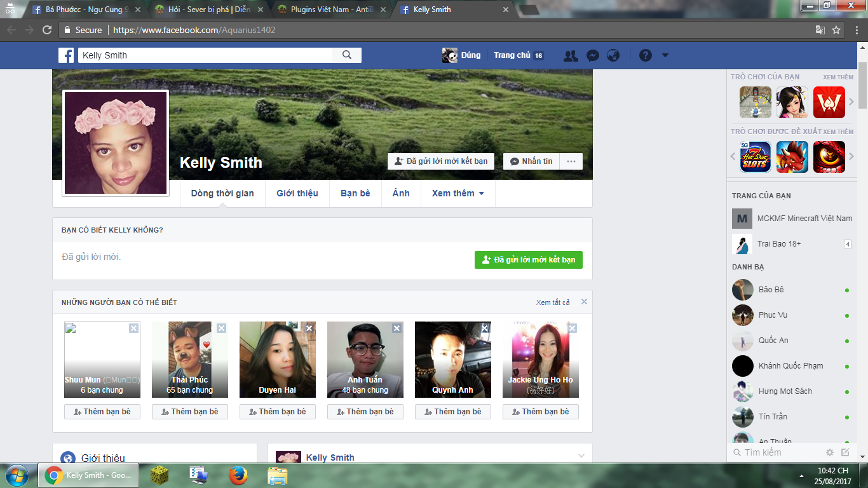Click the Facebook logo icon
The width and height of the screenshot is (868, 488).
point(67,55)
